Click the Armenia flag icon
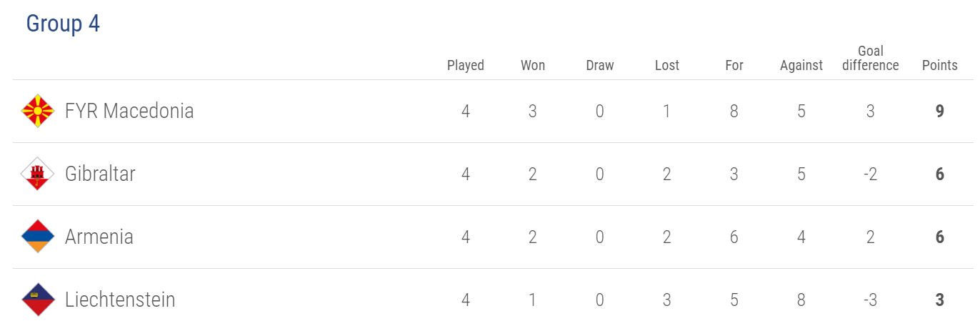980x336 pixels. coord(38,237)
